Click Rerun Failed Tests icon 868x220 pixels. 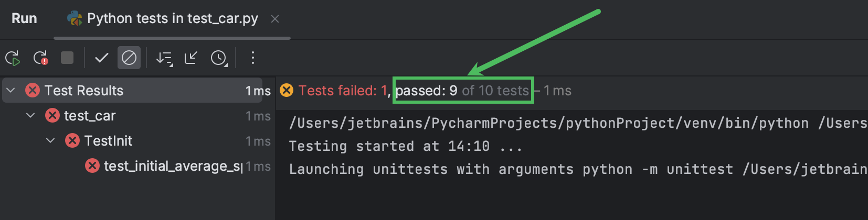[40, 58]
